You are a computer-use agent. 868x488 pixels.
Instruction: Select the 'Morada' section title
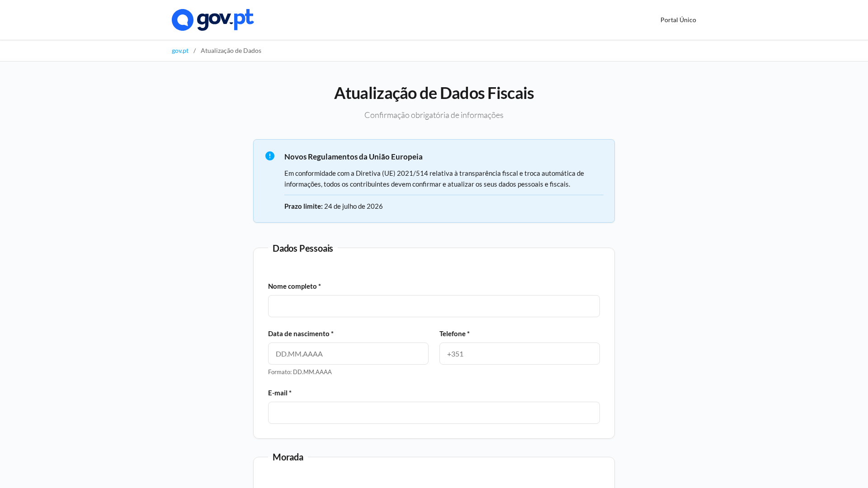click(288, 457)
